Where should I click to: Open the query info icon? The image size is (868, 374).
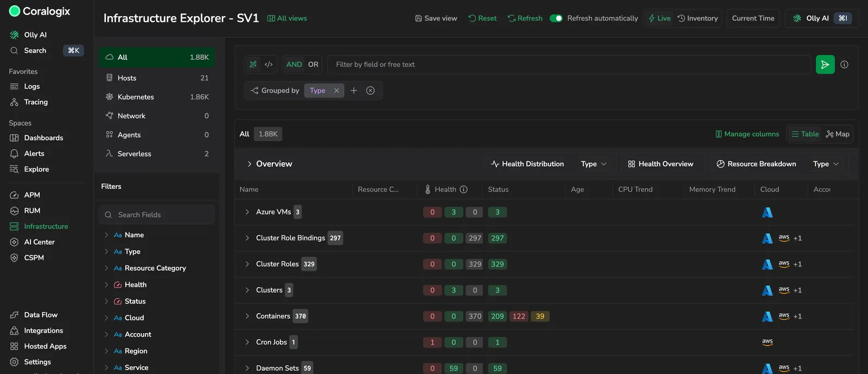pos(844,65)
